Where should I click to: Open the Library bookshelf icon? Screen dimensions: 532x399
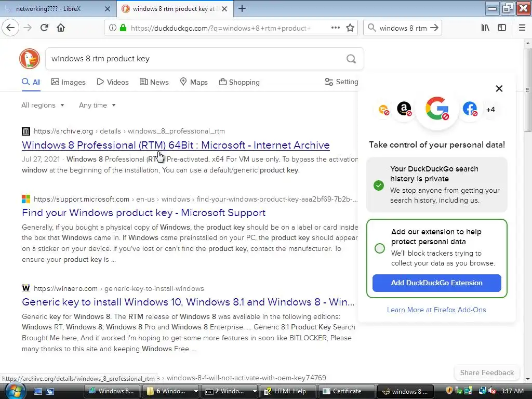(486, 28)
